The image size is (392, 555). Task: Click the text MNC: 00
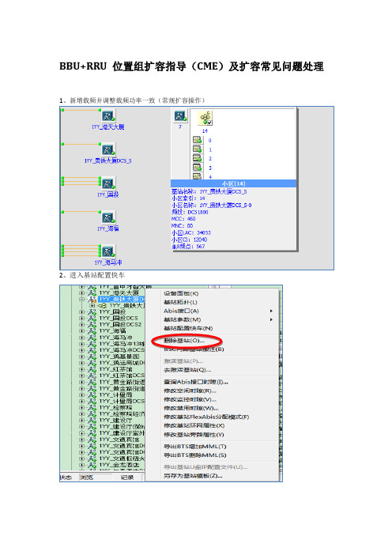click(x=183, y=226)
